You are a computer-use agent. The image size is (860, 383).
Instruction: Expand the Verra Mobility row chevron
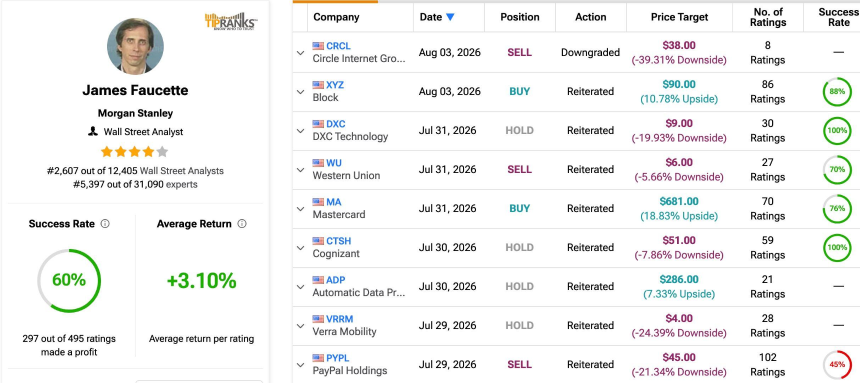[x=300, y=325]
